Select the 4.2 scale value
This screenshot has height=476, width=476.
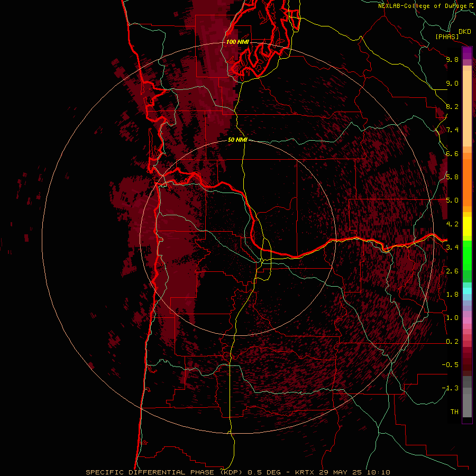pyautogui.click(x=452, y=224)
